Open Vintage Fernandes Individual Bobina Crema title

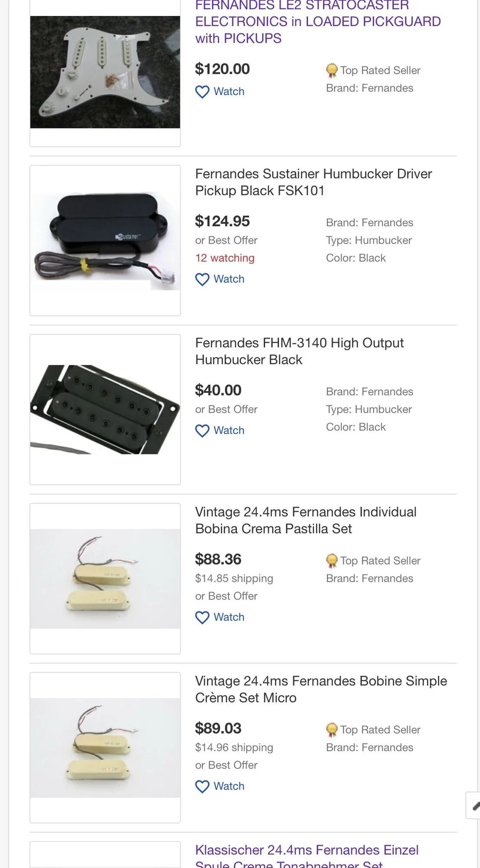[306, 520]
